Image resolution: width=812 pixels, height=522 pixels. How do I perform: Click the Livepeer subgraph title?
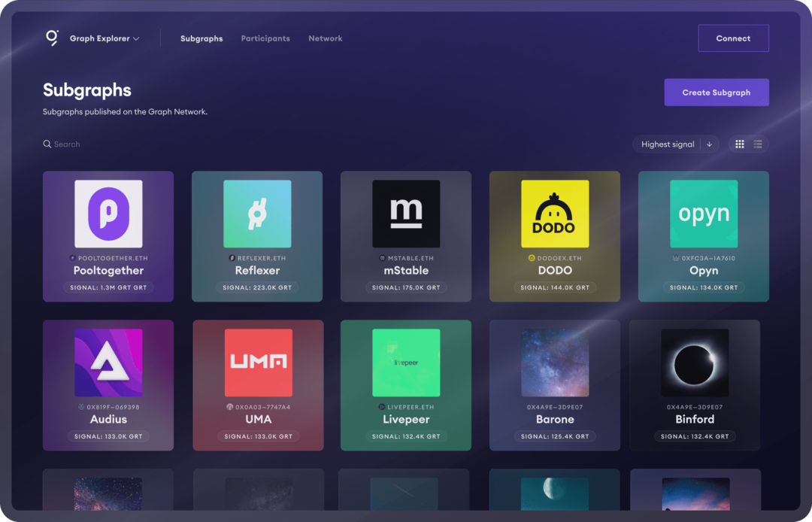coord(406,419)
